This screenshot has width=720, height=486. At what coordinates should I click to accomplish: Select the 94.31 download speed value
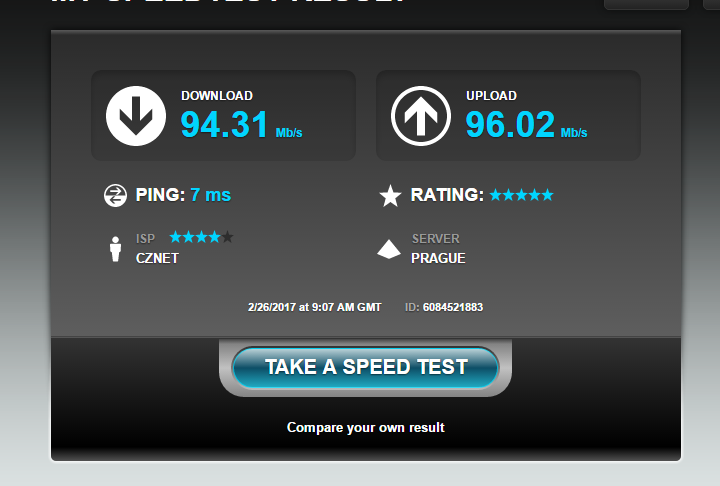coord(225,124)
